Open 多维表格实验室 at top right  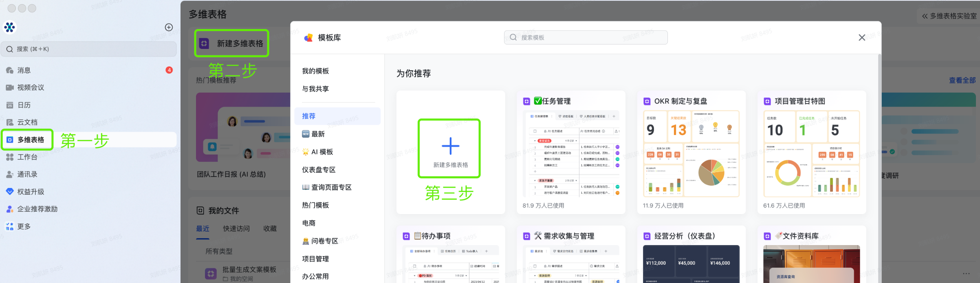pos(949,16)
